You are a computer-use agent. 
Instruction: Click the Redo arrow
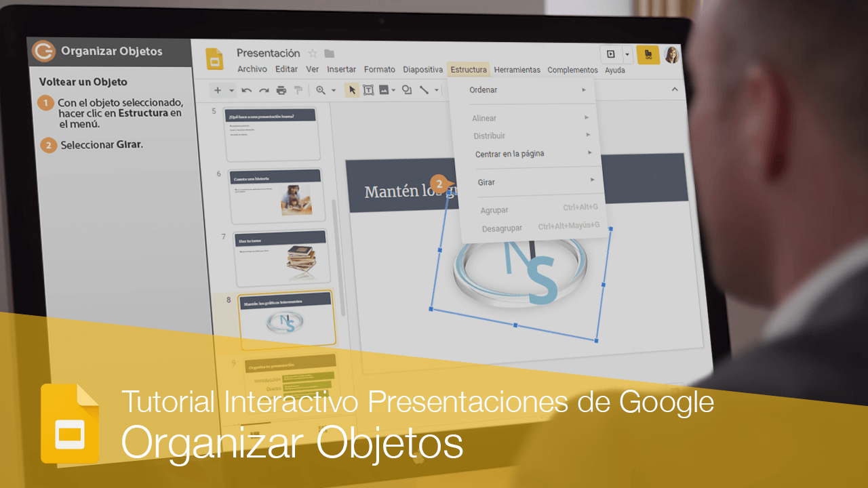pyautogui.click(x=264, y=90)
